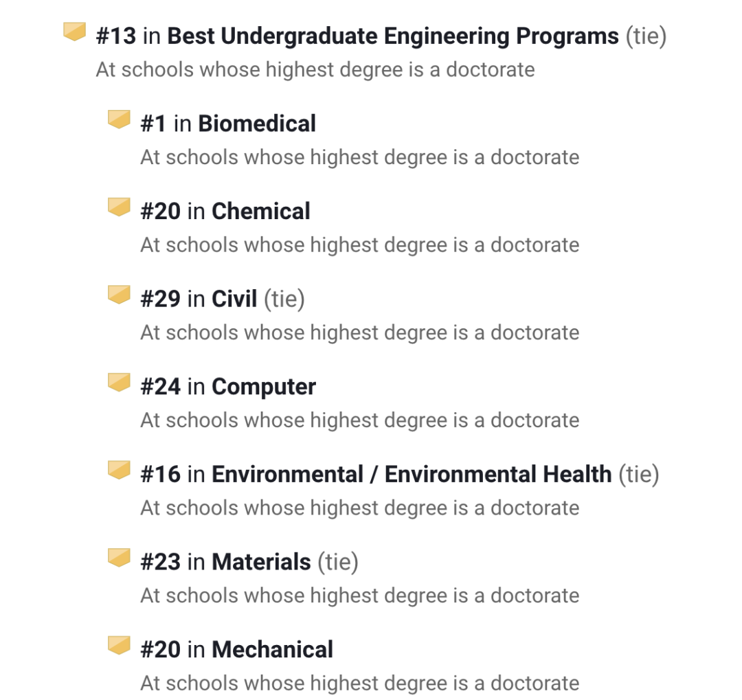Screen dimensions: 742x700
Task: Select the Civil ranking link
Action: point(234,299)
